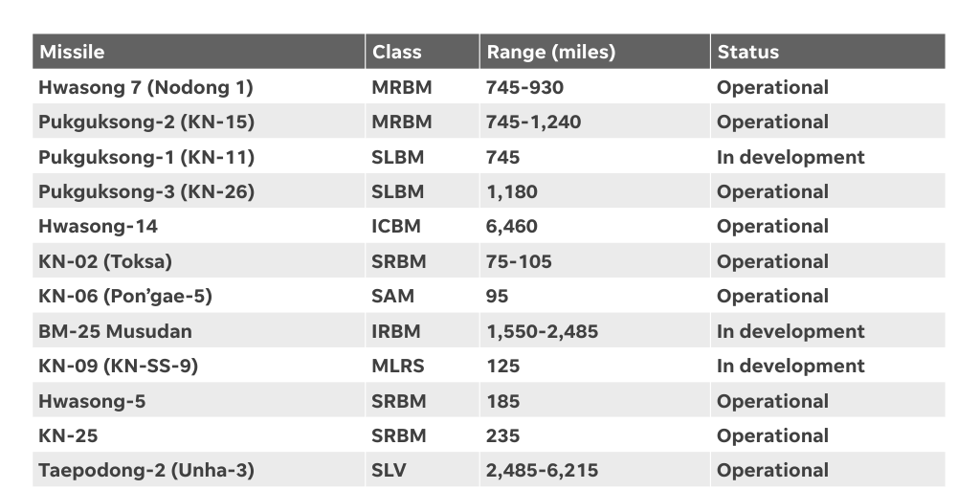Image resolution: width=980 pixels, height=490 pixels.
Task: Click the Status column header
Action: pyautogui.click(x=748, y=52)
